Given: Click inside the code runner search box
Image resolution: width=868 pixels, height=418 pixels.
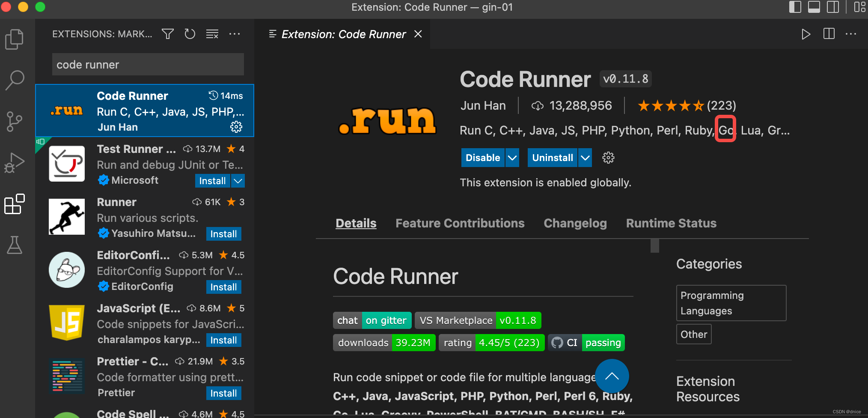Looking at the screenshot, I should tap(148, 64).
